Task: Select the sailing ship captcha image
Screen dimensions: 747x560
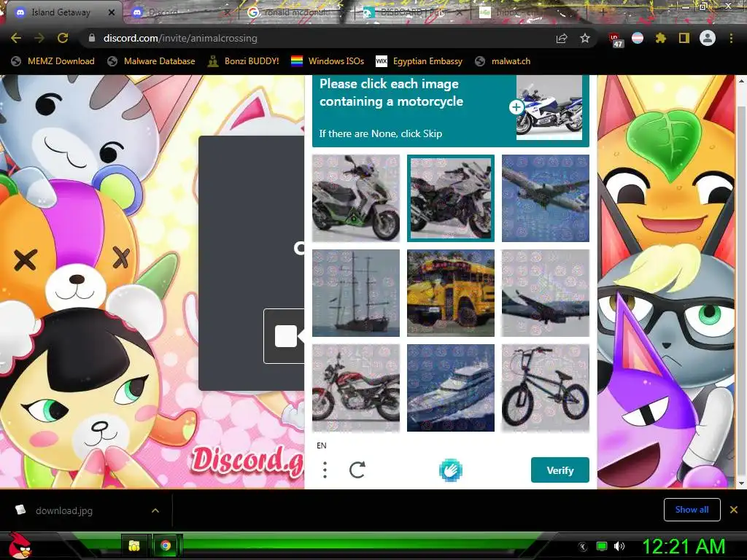Action: tap(356, 293)
